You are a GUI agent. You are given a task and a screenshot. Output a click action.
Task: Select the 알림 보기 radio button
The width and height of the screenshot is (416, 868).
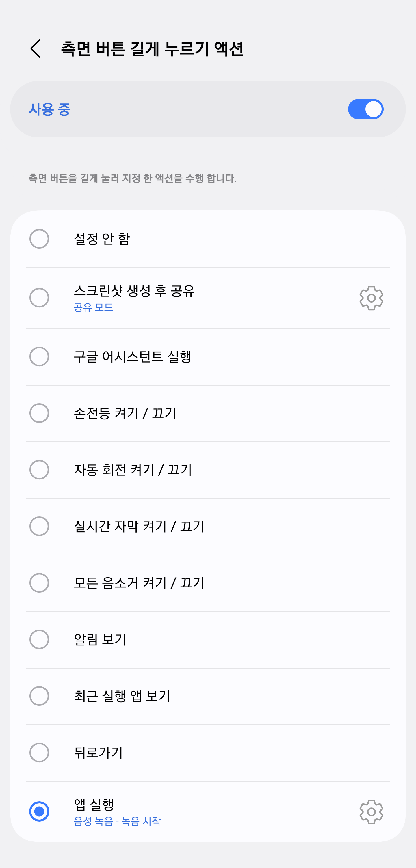pos(40,640)
